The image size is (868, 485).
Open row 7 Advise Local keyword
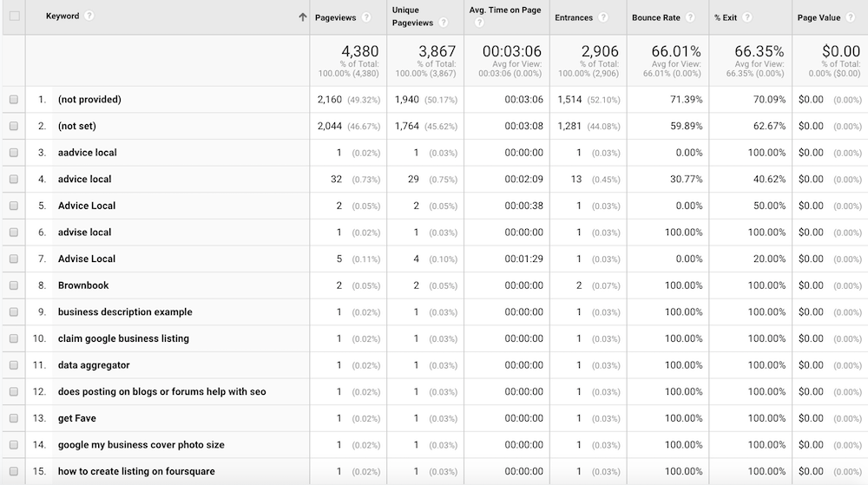click(x=87, y=259)
